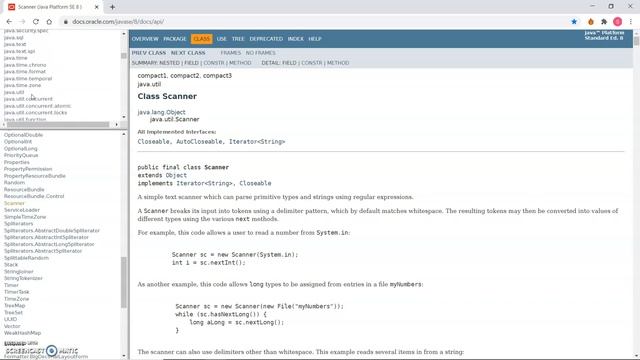Open the Chrome three-dot menu

[x=631, y=22]
